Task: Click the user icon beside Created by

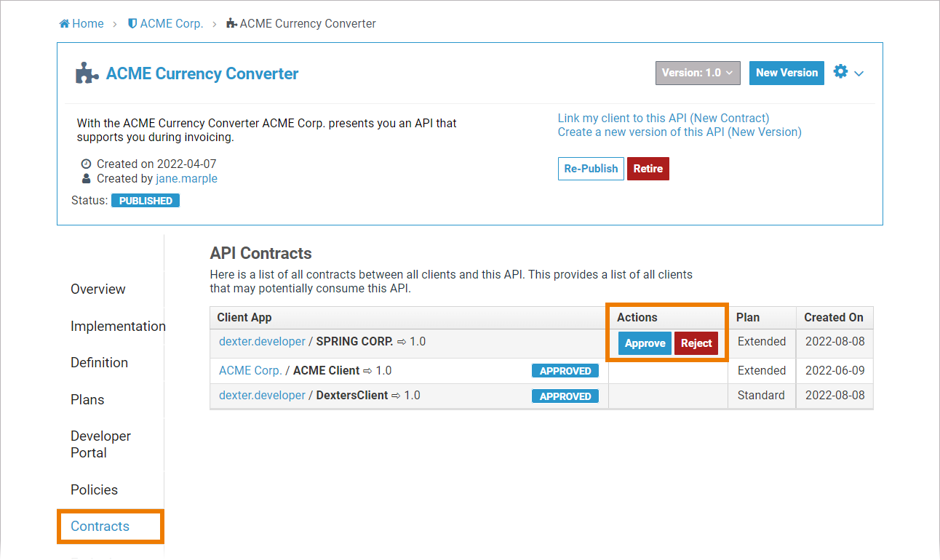Action: point(87,178)
